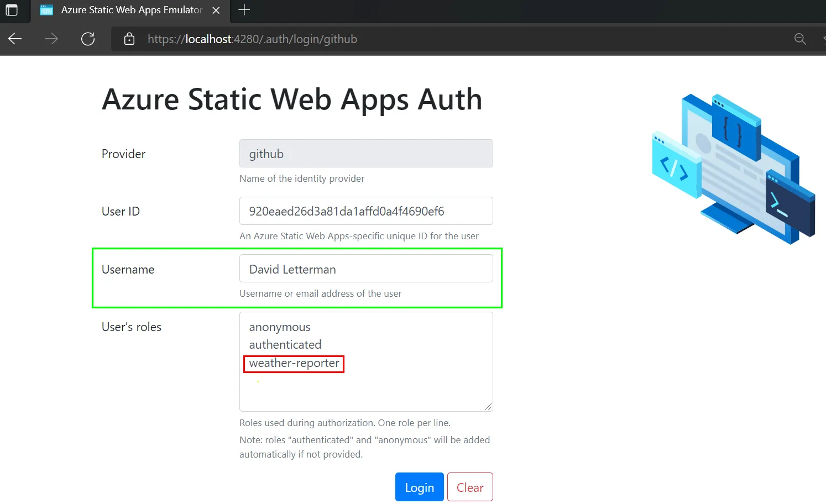Close the Azure Static Web Apps Emulator tab

tap(216, 10)
